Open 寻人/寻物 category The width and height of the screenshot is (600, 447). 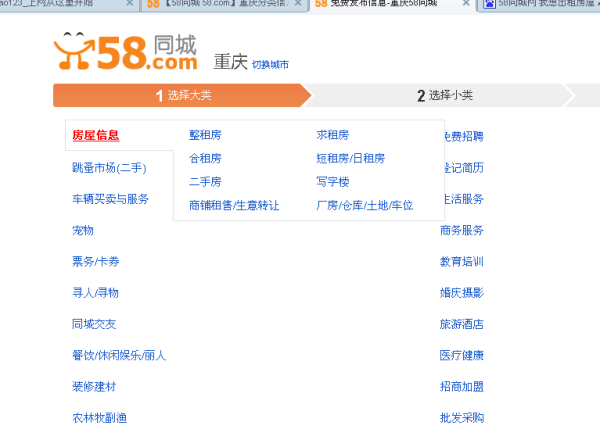(95, 293)
